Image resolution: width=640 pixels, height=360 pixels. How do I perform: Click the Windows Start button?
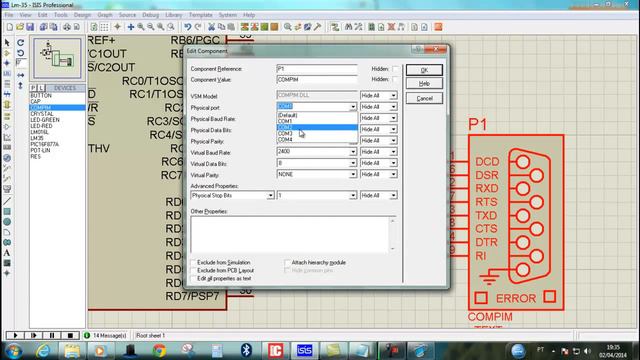(13, 351)
